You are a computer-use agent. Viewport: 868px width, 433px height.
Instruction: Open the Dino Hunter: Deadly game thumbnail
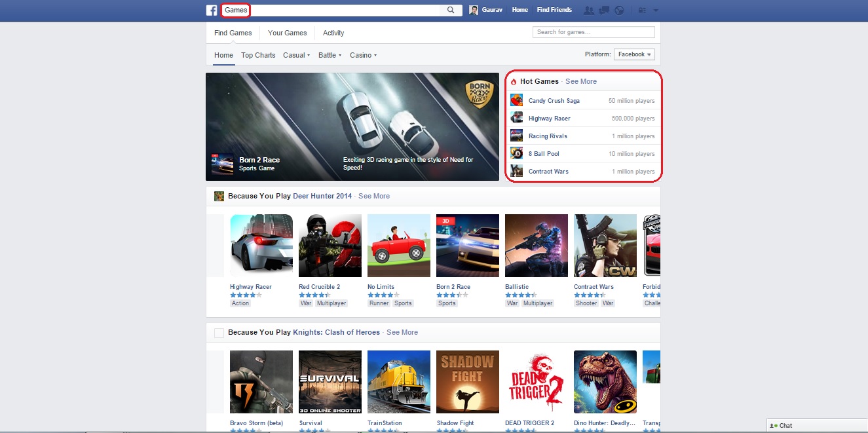tap(605, 382)
